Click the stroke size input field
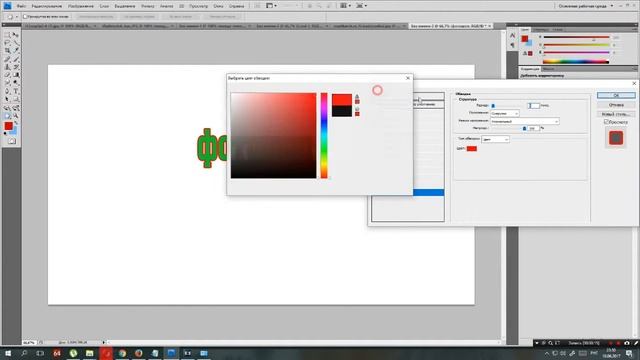The width and height of the screenshot is (640, 360). (534, 105)
